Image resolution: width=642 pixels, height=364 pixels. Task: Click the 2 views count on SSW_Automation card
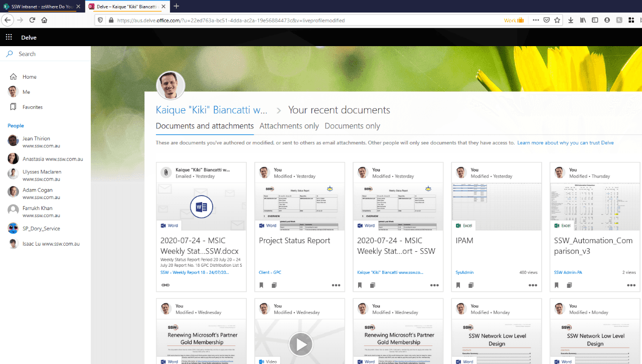pos(629,272)
